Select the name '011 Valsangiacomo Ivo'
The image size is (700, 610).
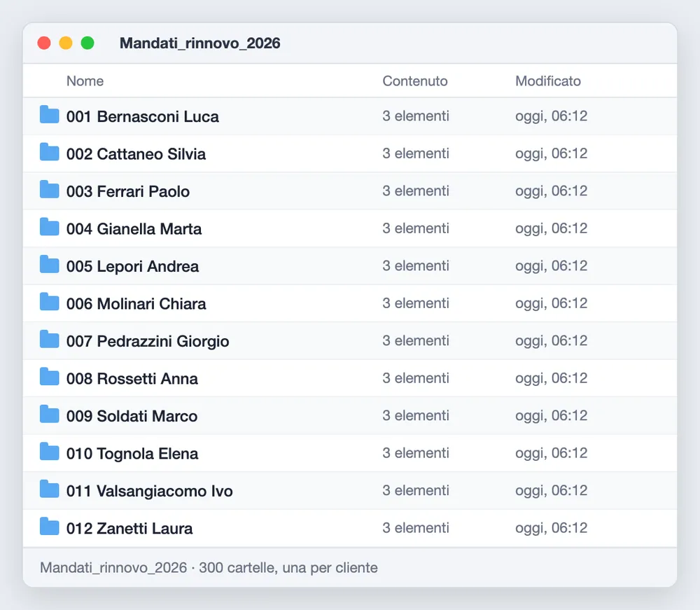pyautogui.click(x=150, y=492)
